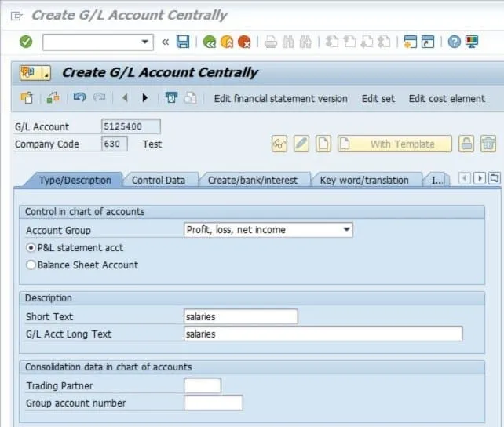The image size is (504, 427).
Task: Click the green Enter checkmark icon
Action: [x=26, y=42]
